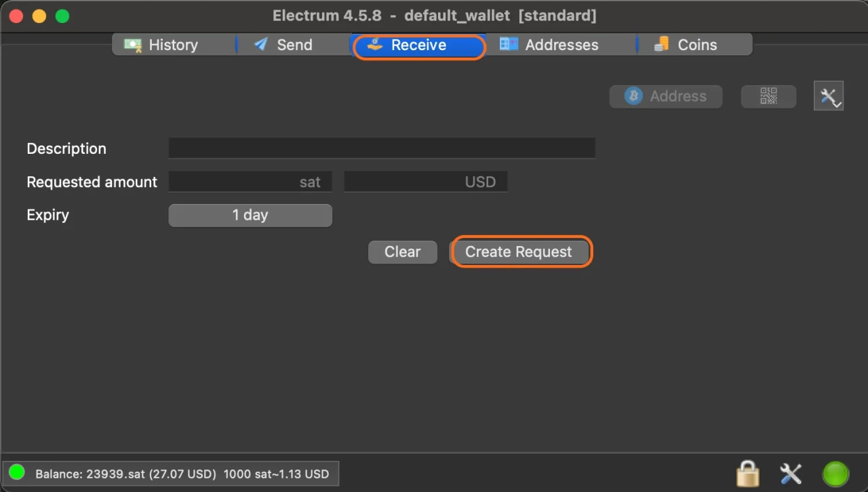The image size is (868, 492).
Task: Click the USD amount field
Action: click(x=425, y=182)
